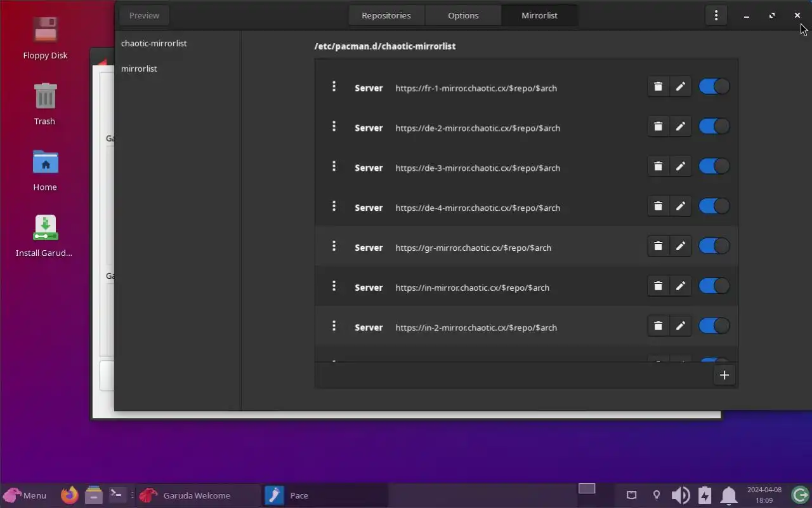Viewport: 812px width, 508px height.
Task: Delete the fr-1-mirror server entry
Action: coord(658,87)
